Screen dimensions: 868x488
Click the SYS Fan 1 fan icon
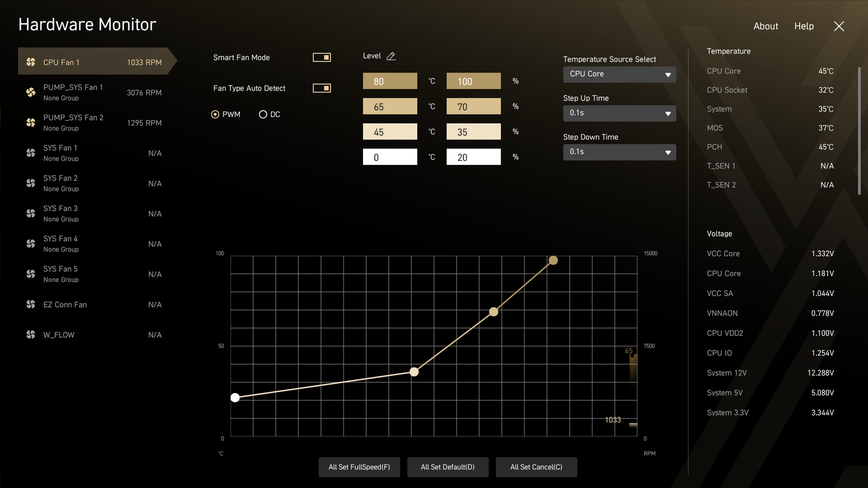click(x=31, y=153)
